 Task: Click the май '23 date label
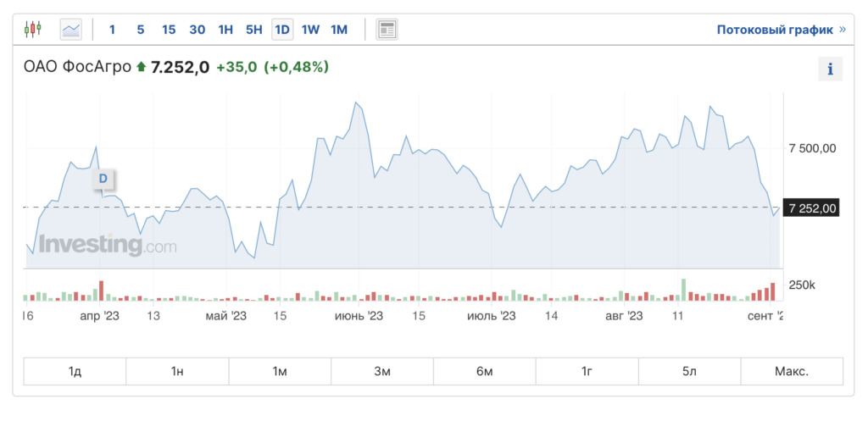225,317
